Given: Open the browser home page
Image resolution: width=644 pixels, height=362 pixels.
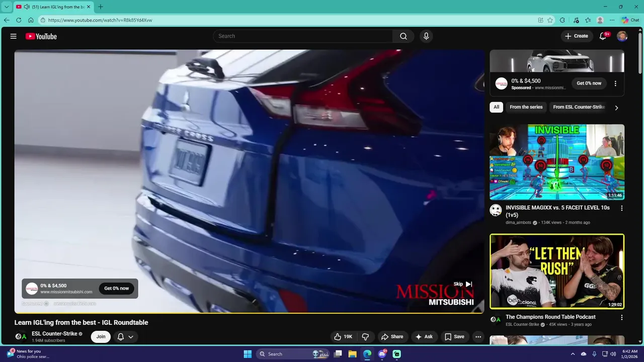Looking at the screenshot, I should click(x=31, y=20).
